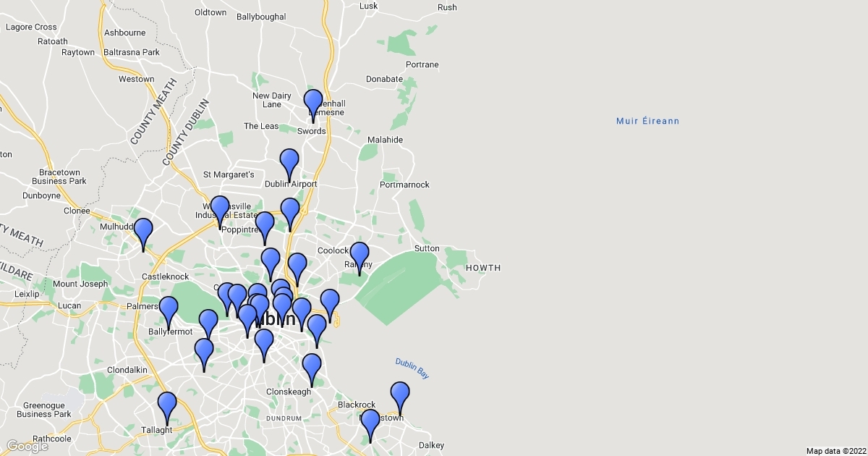Select the coastal marker east of Blackrock
Viewport: 868px width, 456px height.
[x=400, y=396]
